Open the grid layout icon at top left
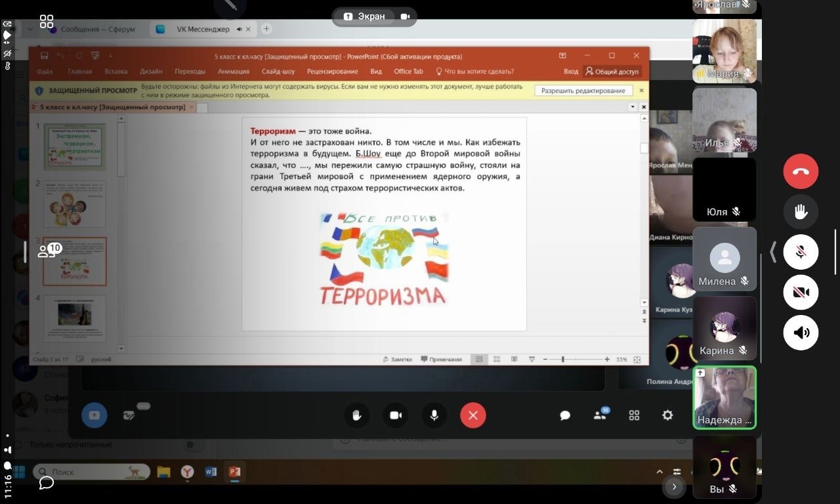The image size is (840, 504). click(47, 22)
